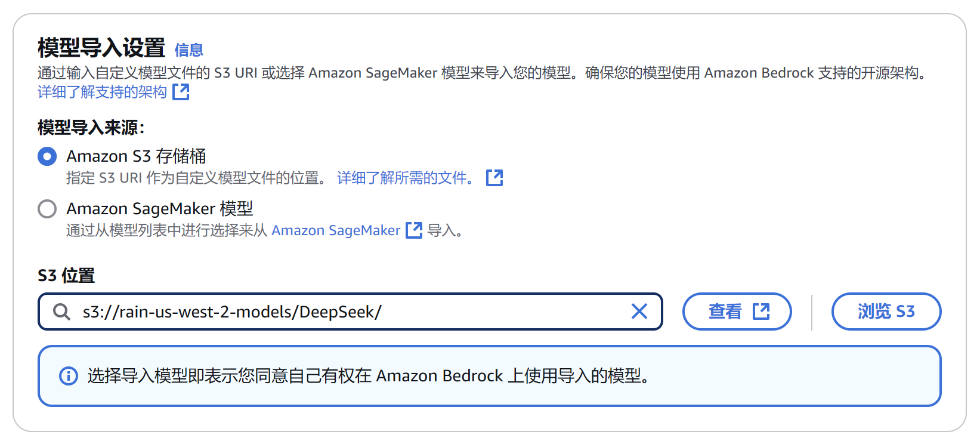Click external-link icon inside 查看 button
Screen dimensions: 980x441
click(761, 312)
